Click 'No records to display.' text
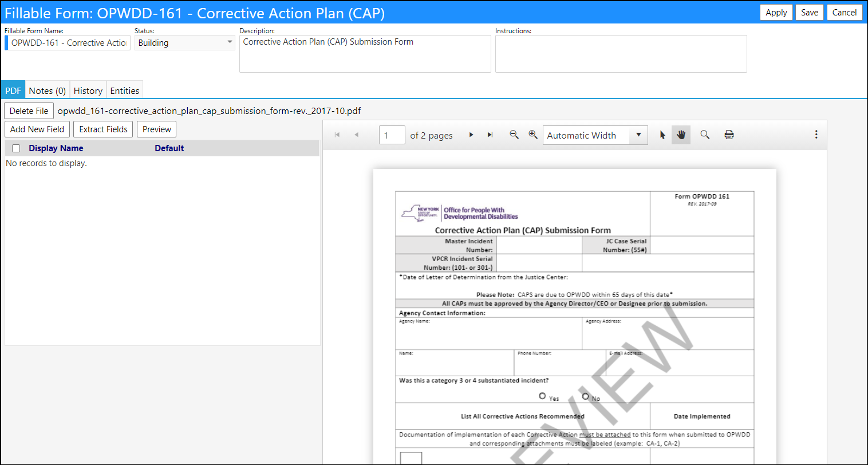Viewport: 868px width, 465px height. pos(46,163)
